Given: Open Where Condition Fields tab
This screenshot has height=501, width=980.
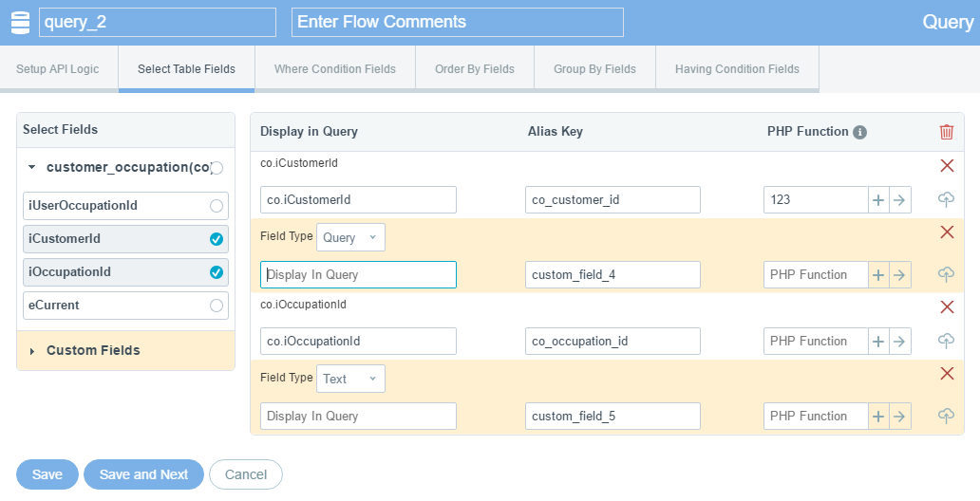Looking at the screenshot, I should click(335, 68).
